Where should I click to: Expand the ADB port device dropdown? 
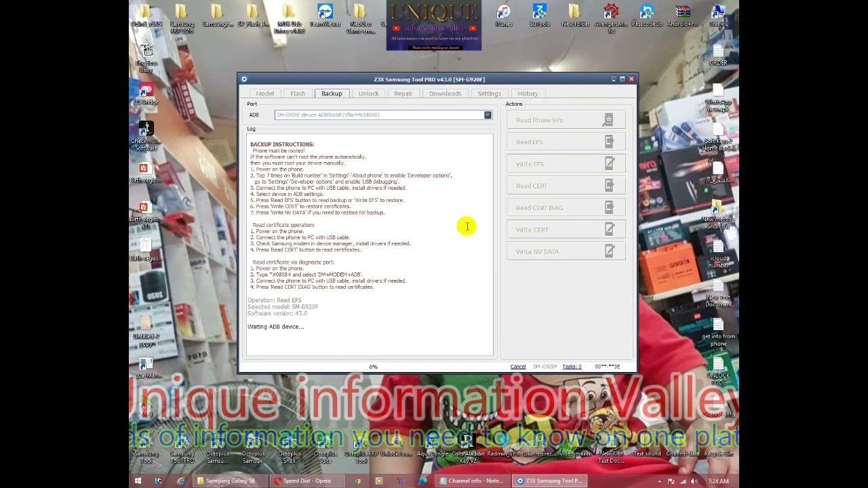click(488, 115)
